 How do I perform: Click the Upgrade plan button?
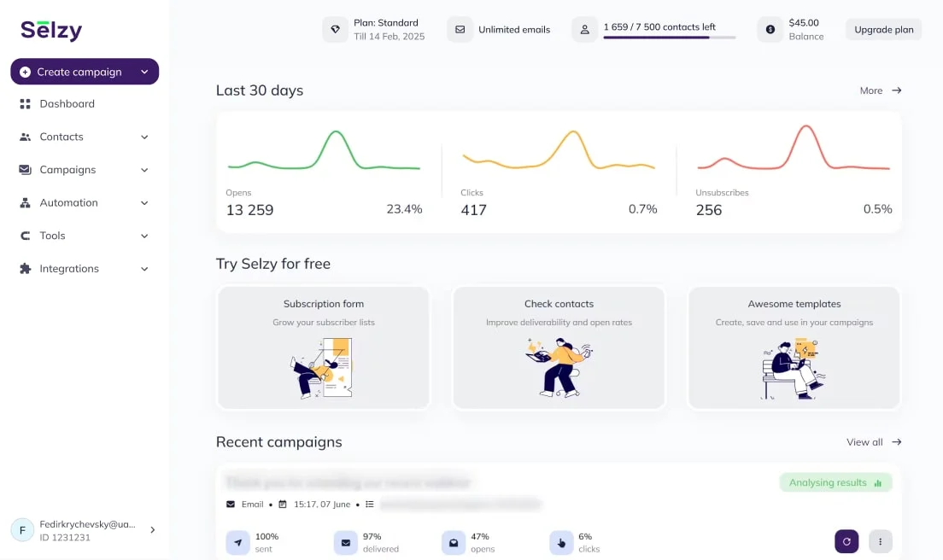click(883, 28)
